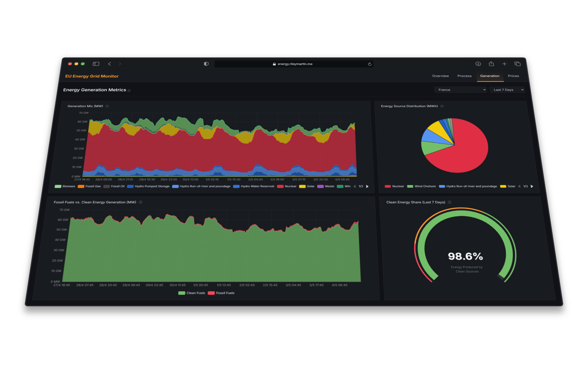
Task: Reload the page with the refresh icon
Action: click(x=370, y=64)
